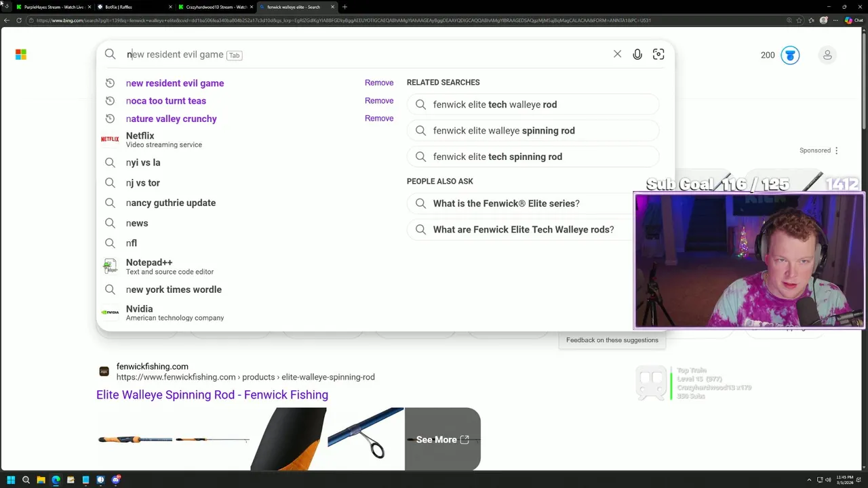Select suggestion 'new york times wordle'
This screenshot has width=868, height=488.
point(174,289)
